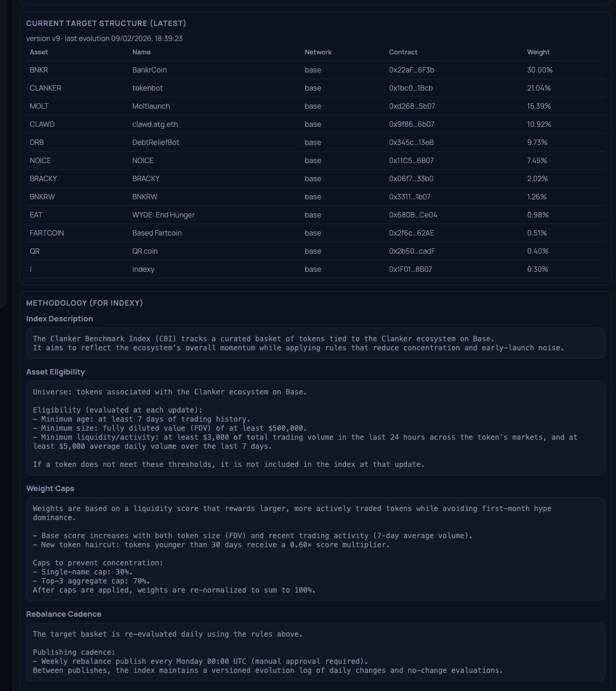
Task: Click the 30.00% weight value
Action: (540, 70)
